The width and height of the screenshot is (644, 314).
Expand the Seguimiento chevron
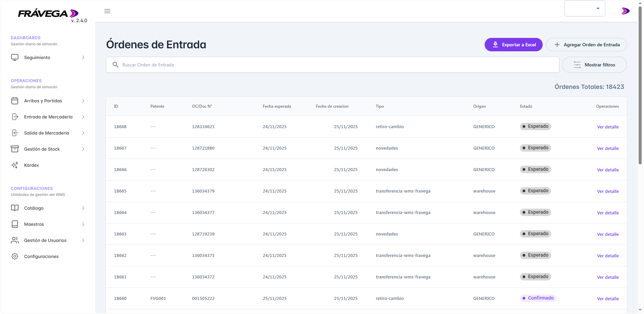pyautogui.click(x=83, y=57)
